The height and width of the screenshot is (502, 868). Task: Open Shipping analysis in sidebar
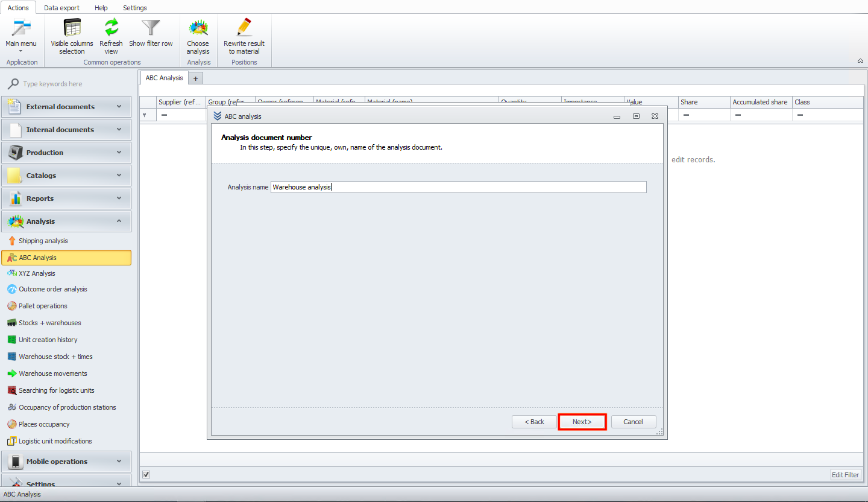pos(43,241)
